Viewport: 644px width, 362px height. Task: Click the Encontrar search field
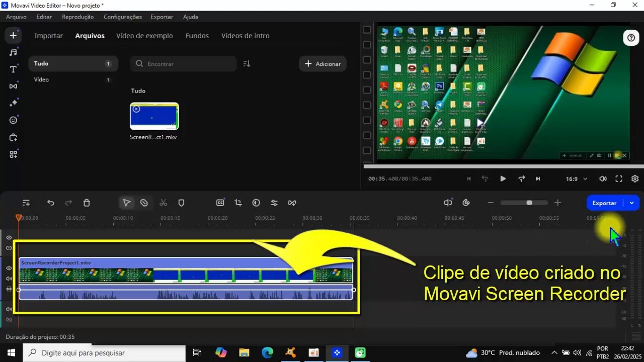[183, 64]
